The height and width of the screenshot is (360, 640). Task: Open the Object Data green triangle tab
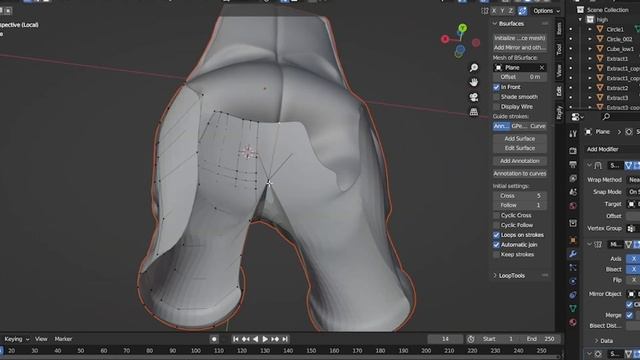(573, 309)
